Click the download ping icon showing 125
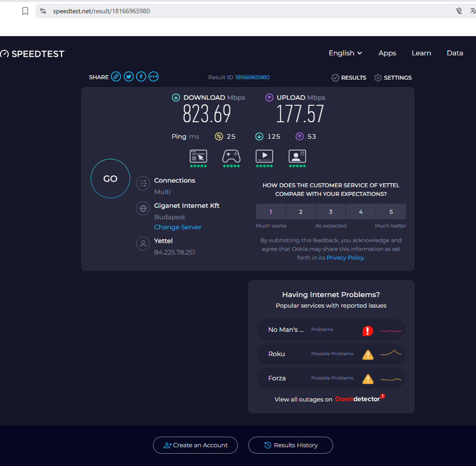This screenshot has width=476, height=466. coord(259,136)
